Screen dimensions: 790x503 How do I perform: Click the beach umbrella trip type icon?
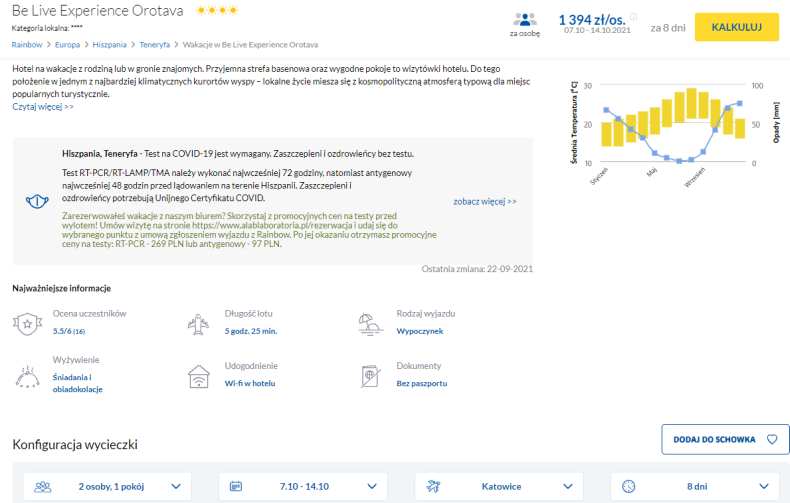[370, 324]
